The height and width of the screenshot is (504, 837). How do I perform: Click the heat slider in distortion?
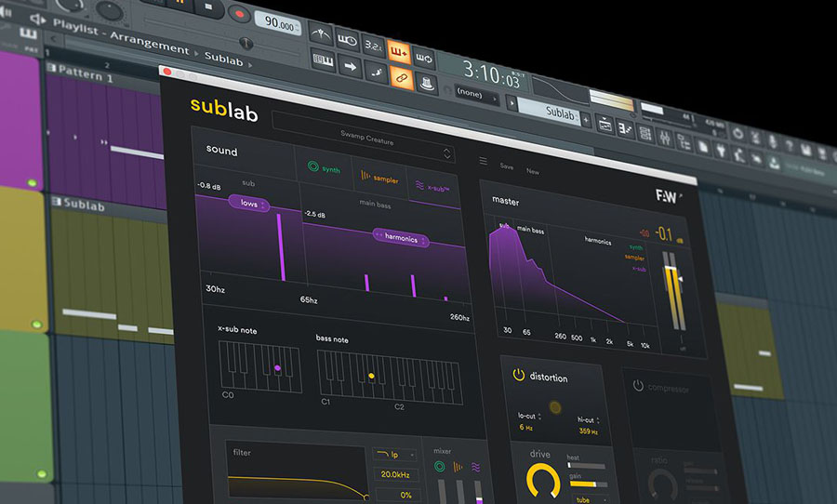pyautogui.click(x=586, y=466)
